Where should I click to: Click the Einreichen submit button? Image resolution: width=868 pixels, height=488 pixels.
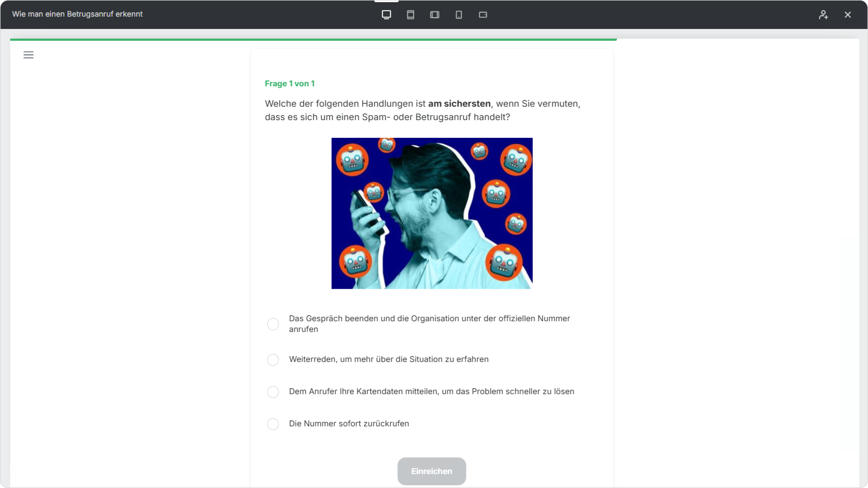click(x=432, y=471)
